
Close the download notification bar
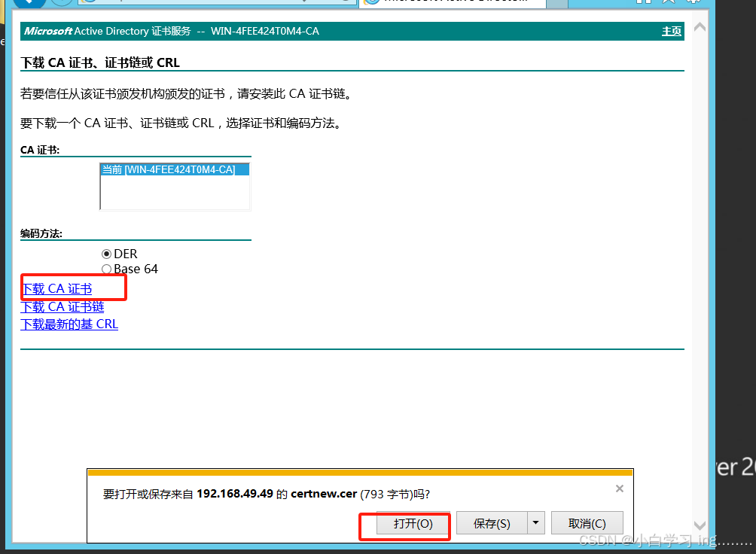(620, 489)
